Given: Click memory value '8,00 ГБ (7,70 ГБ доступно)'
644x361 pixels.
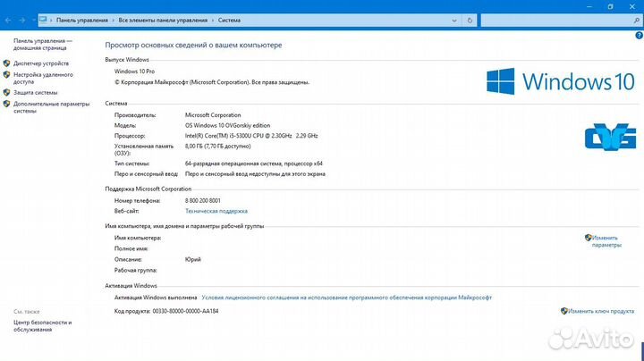Looking at the screenshot, I should (217, 146).
